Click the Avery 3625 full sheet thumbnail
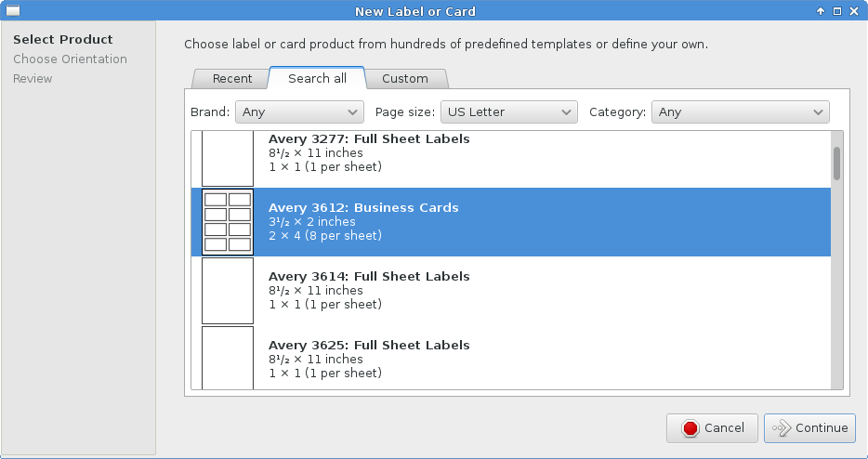The image size is (868, 459). (x=228, y=359)
